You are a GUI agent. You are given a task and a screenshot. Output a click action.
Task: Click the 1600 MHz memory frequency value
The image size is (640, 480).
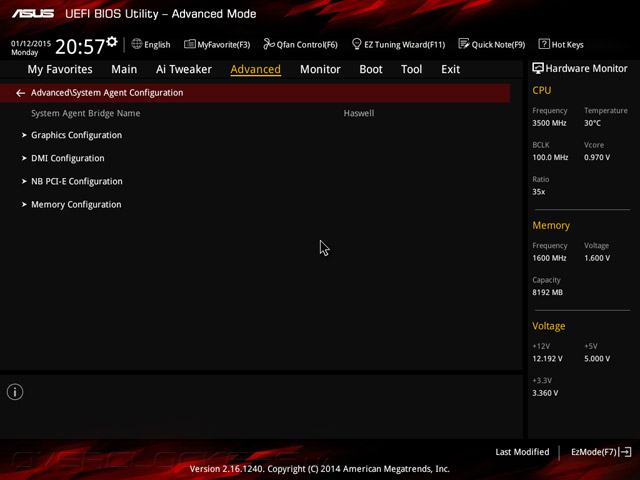549,258
